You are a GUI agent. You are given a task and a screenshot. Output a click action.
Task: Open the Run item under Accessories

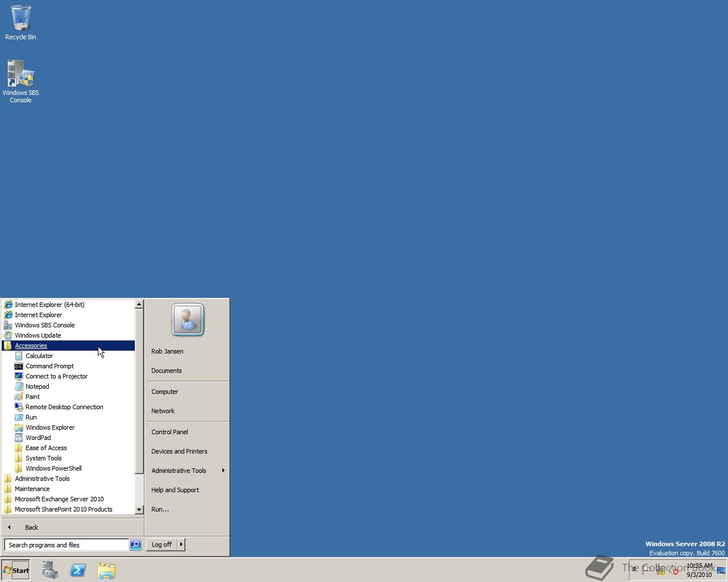(x=68, y=417)
